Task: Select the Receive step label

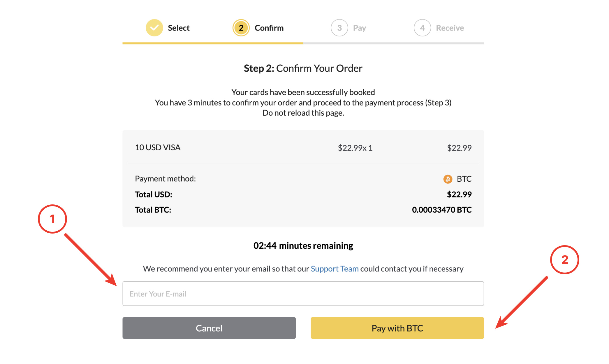Action: [x=450, y=28]
